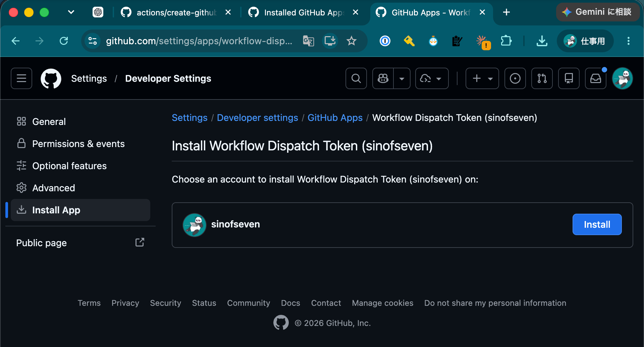Click the GitHub Apps breadcrumb link
Screen dimensions: 644x347
coord(335,118)
